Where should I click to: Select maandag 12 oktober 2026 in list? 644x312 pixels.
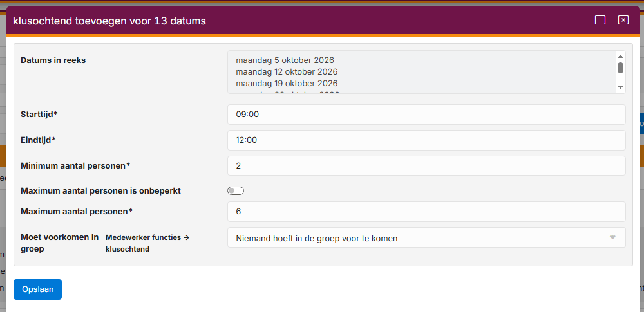click(x=287, y=72)
